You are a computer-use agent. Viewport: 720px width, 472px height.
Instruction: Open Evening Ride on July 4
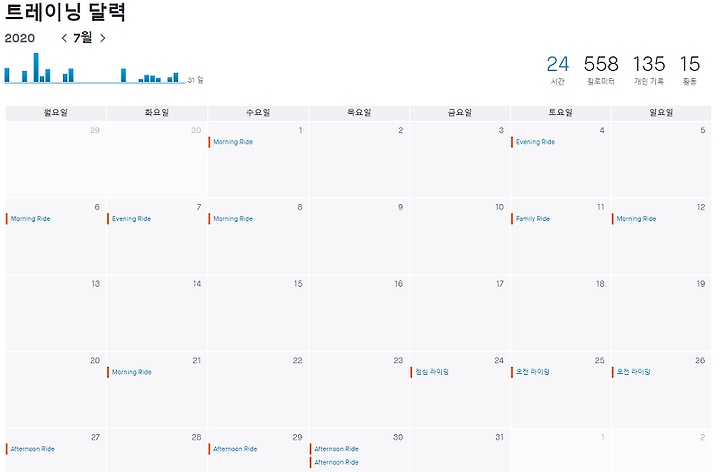pos(535,142)
